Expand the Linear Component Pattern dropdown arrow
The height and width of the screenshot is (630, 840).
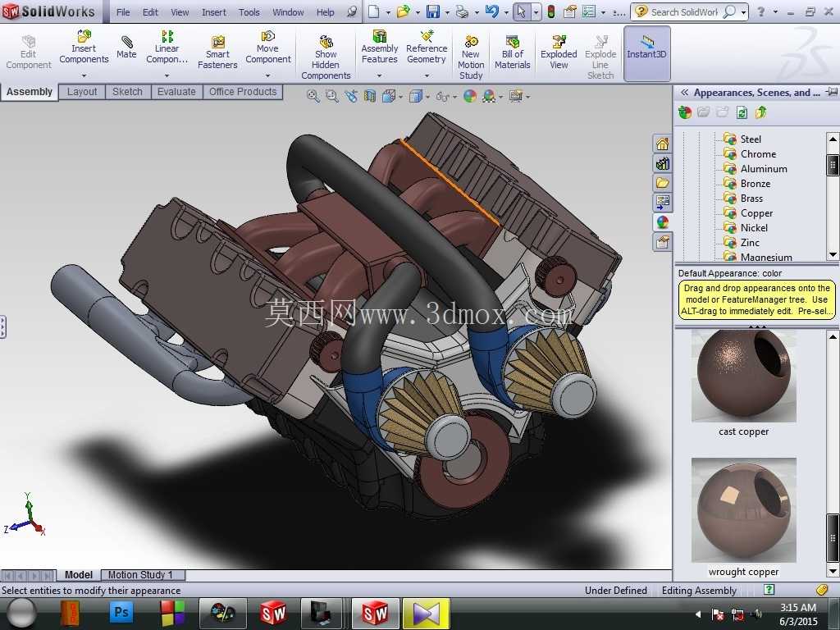167,75
